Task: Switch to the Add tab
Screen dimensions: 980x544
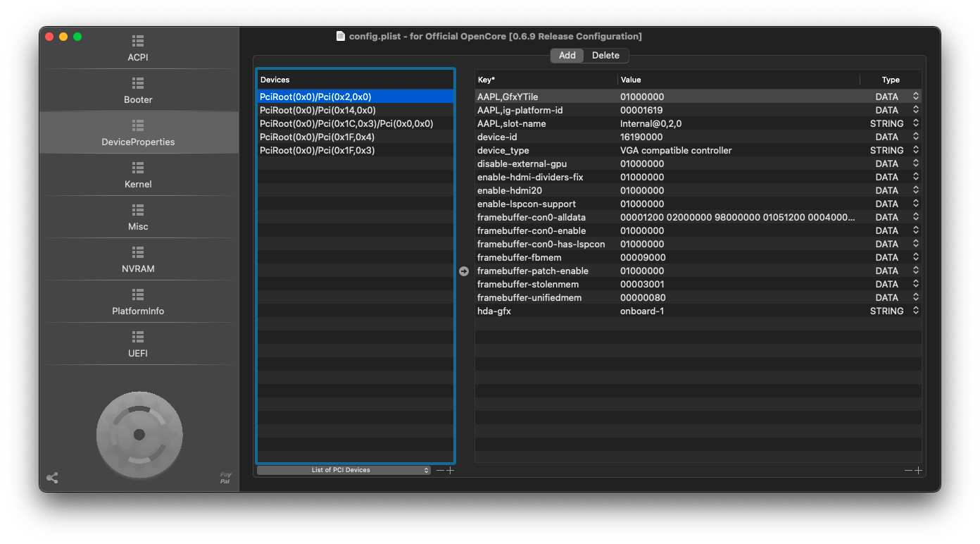Action: pyautogui.click(x=567, y=56)
